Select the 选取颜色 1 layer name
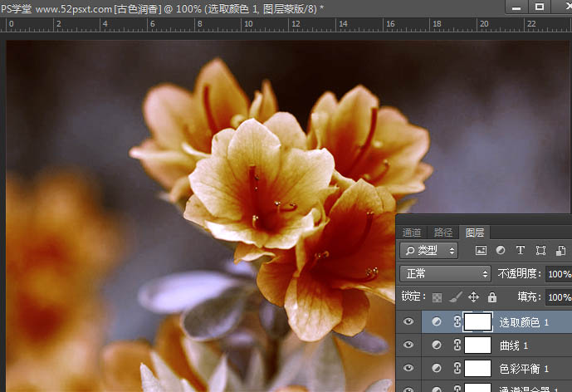Screen dimensions: 572x392 coord(524,322)
